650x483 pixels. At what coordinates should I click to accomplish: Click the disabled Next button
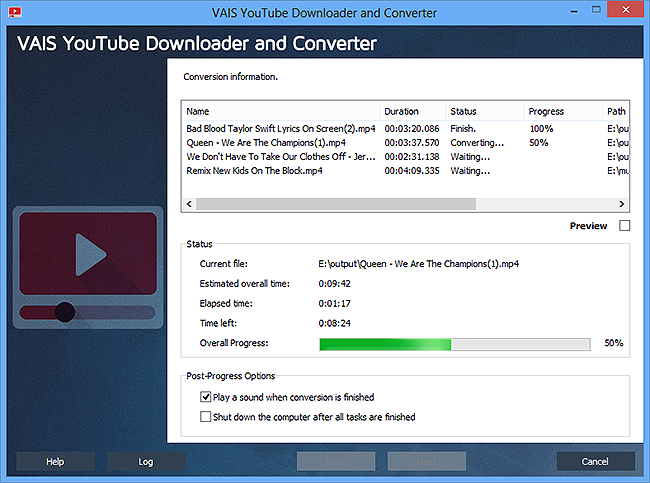click(427, 461)
